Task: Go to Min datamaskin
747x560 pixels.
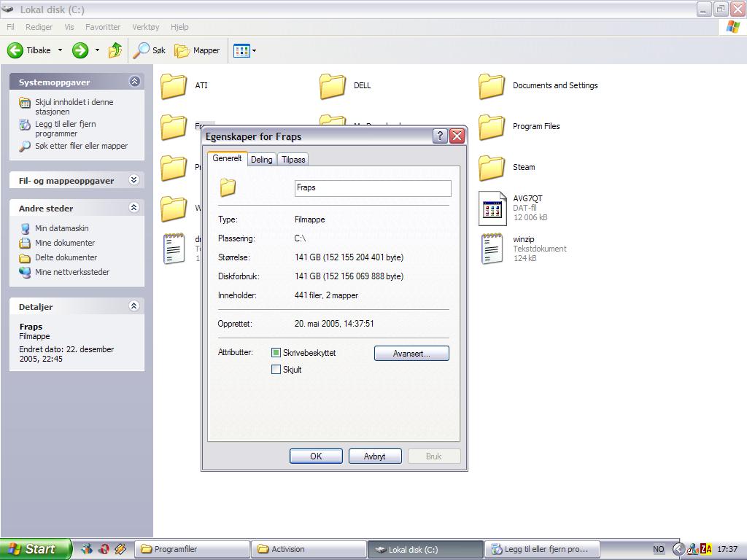Action: pyautogui.click(x=61, y=228)
